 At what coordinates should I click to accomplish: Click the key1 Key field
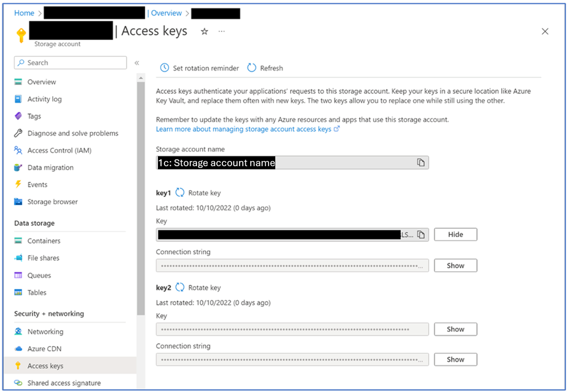(x=292, y=234)
